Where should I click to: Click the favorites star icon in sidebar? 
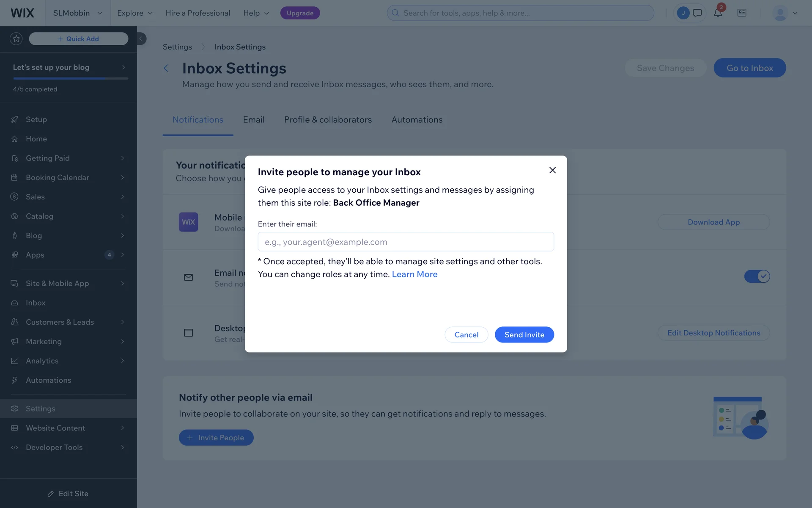pyautogui.click(x=16, y=39)
